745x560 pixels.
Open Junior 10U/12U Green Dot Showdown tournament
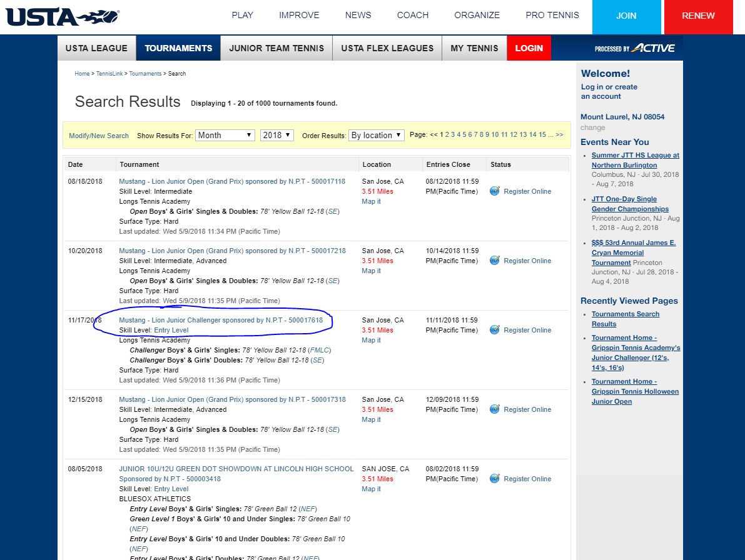click(x=236, y=474)
